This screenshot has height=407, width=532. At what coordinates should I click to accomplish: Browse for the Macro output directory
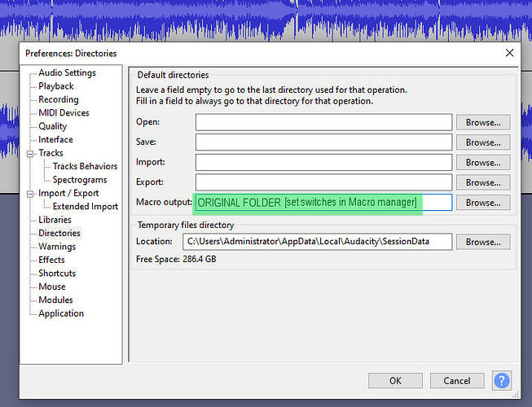[483, 203]
